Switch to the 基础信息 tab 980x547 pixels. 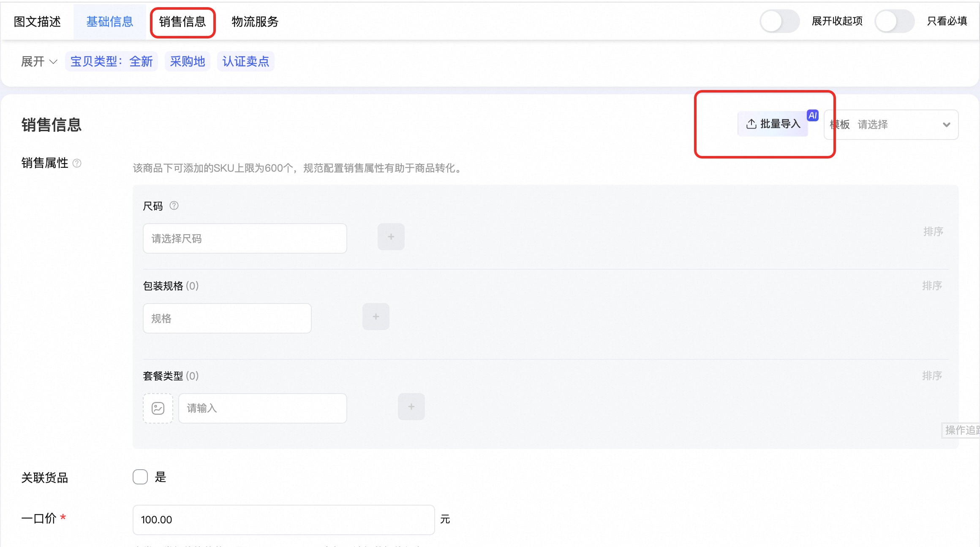pos(110,22)
